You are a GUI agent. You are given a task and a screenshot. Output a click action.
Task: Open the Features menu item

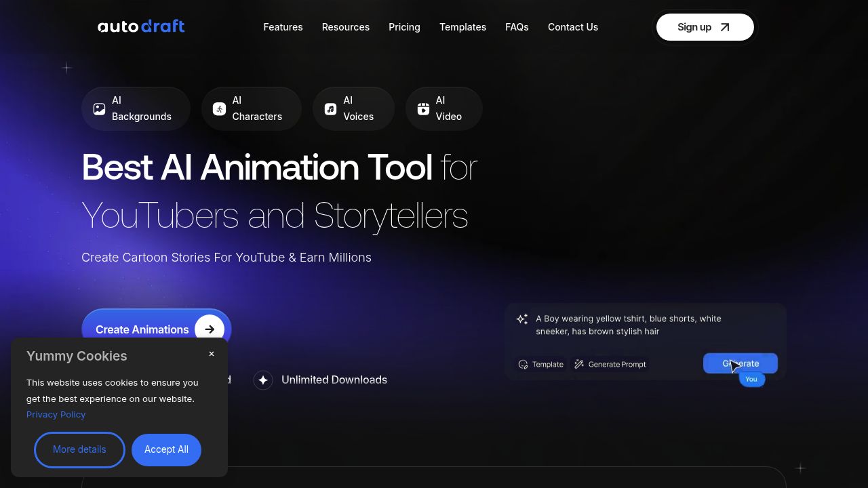283,27
